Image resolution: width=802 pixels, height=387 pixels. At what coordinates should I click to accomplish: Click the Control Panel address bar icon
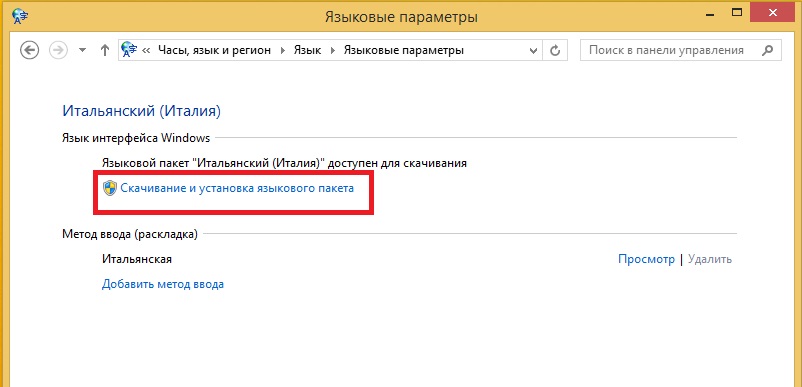129,50
